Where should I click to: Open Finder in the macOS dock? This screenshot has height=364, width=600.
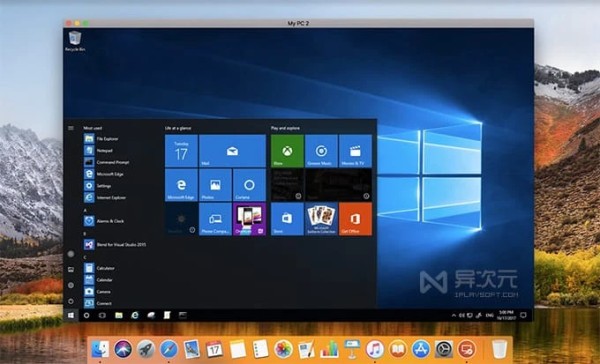pyautogui.click(x=100, y=349)
